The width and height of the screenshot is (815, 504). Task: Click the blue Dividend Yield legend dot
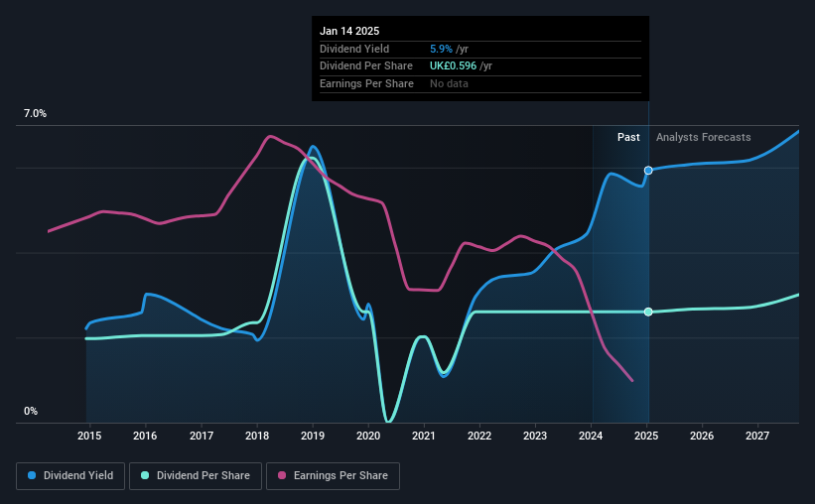point(32,475)
